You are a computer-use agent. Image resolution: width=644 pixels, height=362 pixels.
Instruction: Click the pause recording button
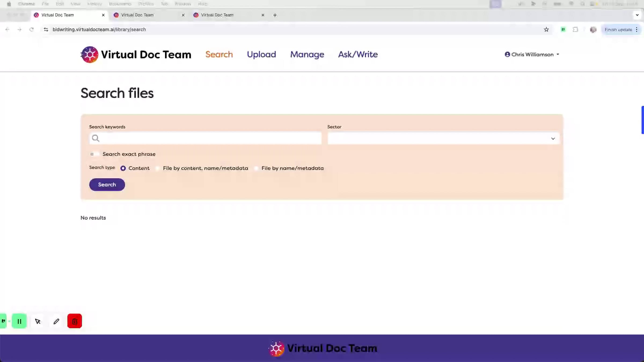pos(19,321)
